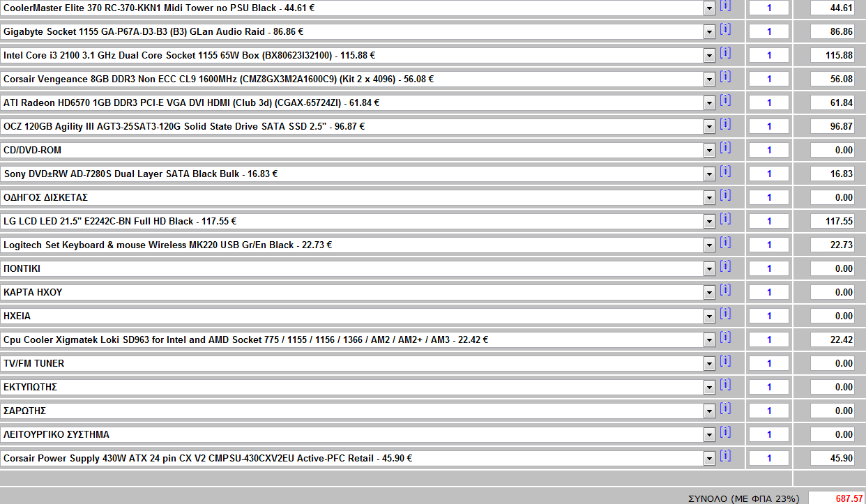Image resolution: width=866 pixels, height=504 pixels.
Task: Expand the Logitech MK220 keyboard dropdown
Action: 710,245
